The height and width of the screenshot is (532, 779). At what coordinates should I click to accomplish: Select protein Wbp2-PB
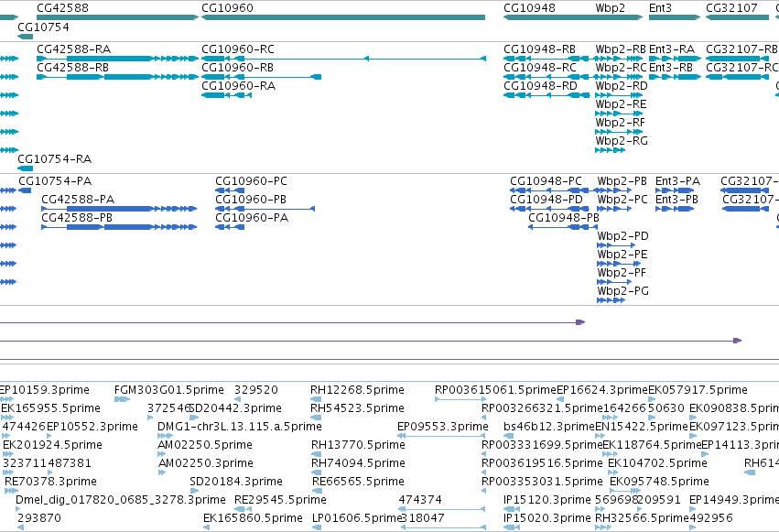pos(622,181)
